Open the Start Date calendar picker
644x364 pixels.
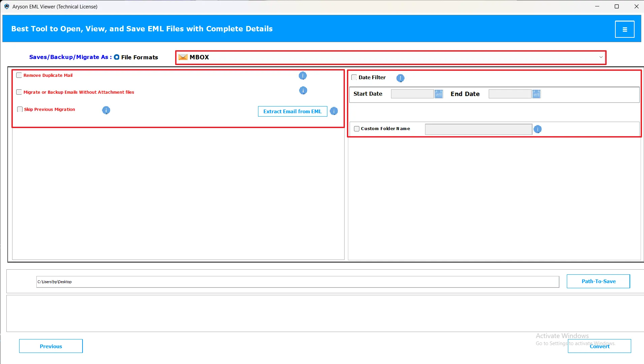439,94
